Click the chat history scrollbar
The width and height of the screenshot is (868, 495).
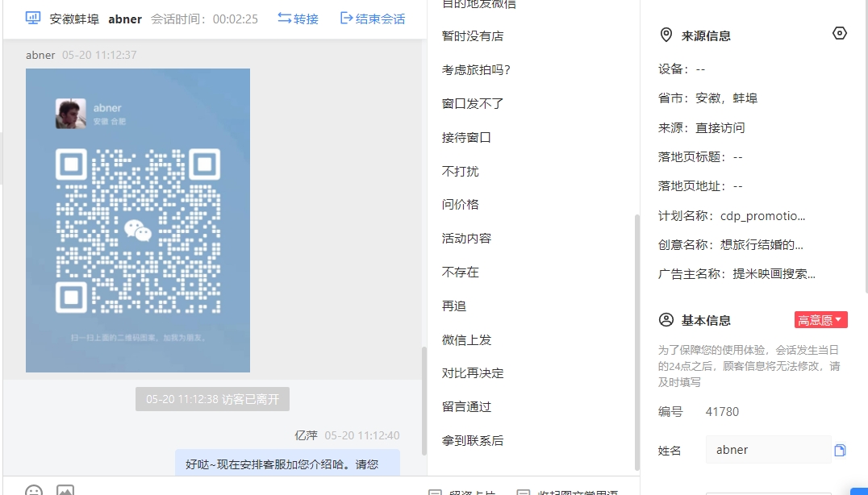(x=424, y=401)
